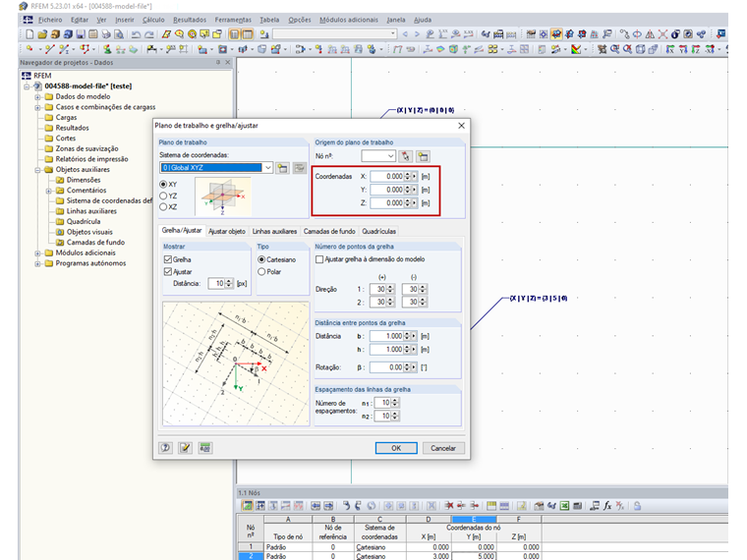Open the Módulos adicionais menu

(x=349, y=20)
